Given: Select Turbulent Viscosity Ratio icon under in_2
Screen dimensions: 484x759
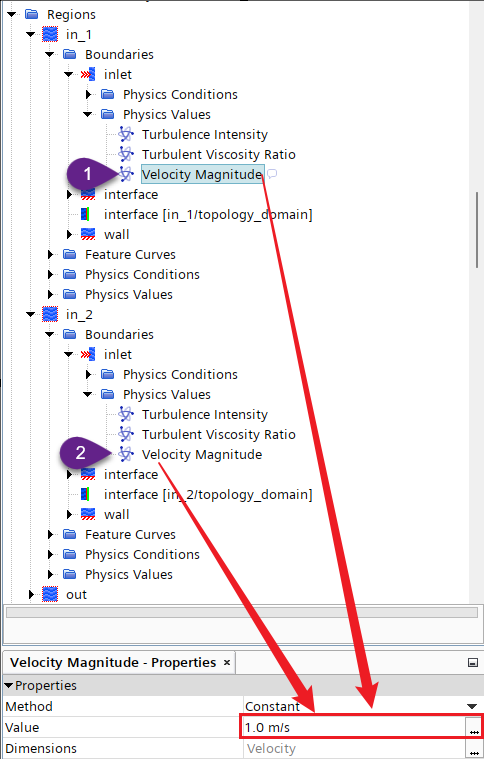Looking at the screenshot, I should (126, 434).
